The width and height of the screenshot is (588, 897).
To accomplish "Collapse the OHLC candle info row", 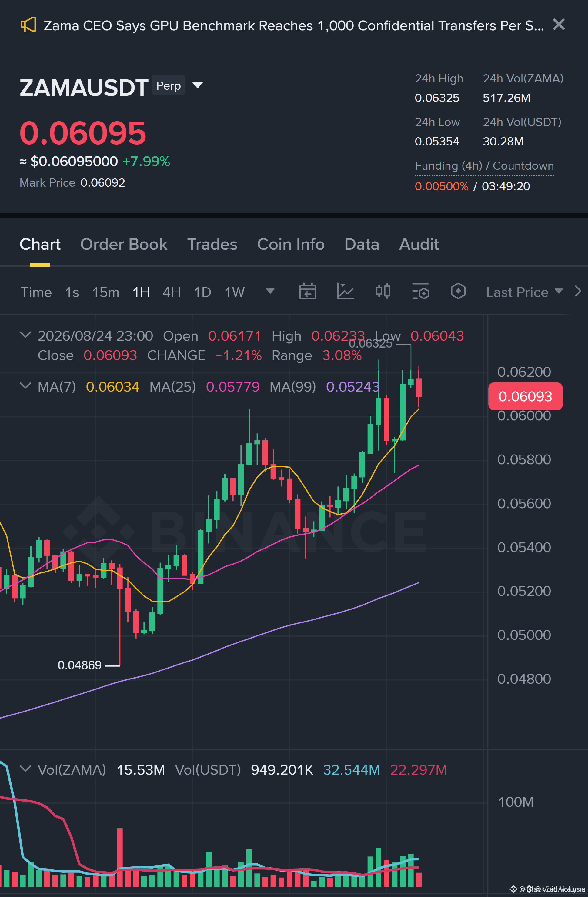I will (25, 335).
